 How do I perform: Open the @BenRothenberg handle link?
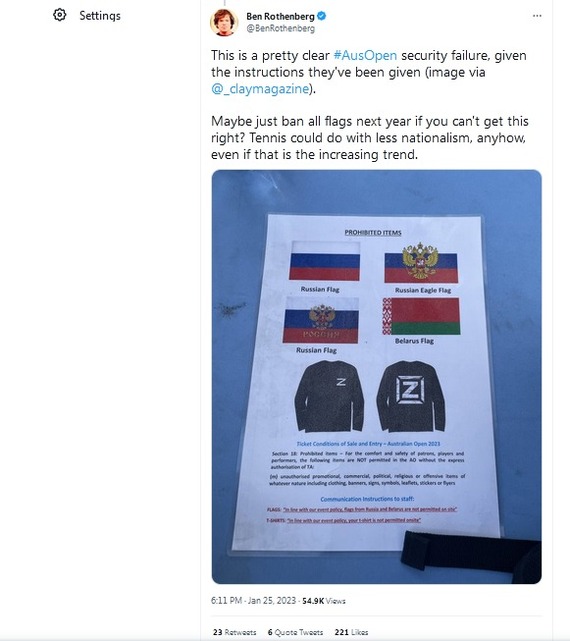281,28
